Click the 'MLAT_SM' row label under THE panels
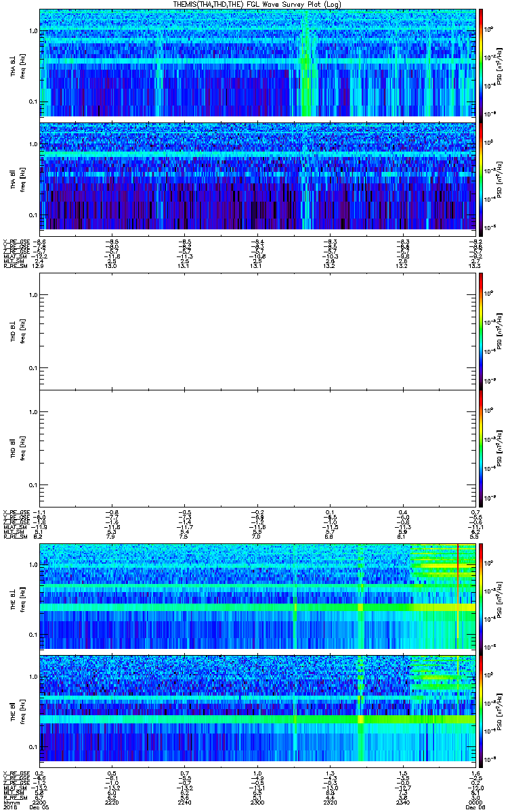The image size is (508, 812). click(x=15, y=787)
